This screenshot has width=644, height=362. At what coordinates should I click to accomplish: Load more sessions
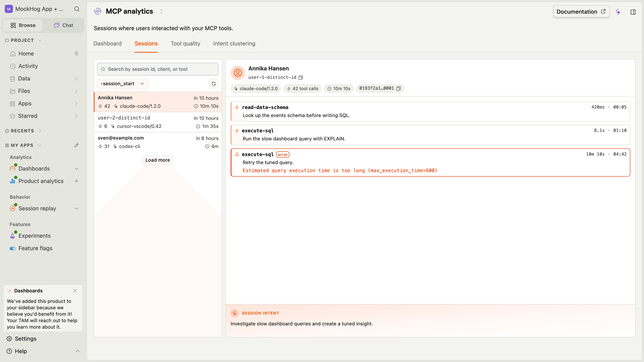click(158, 160)
